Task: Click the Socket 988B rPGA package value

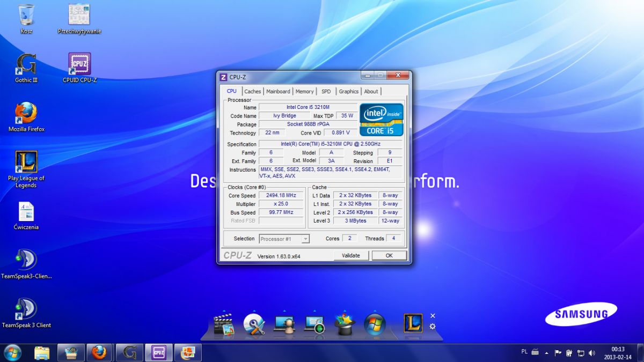Action: 308,124
